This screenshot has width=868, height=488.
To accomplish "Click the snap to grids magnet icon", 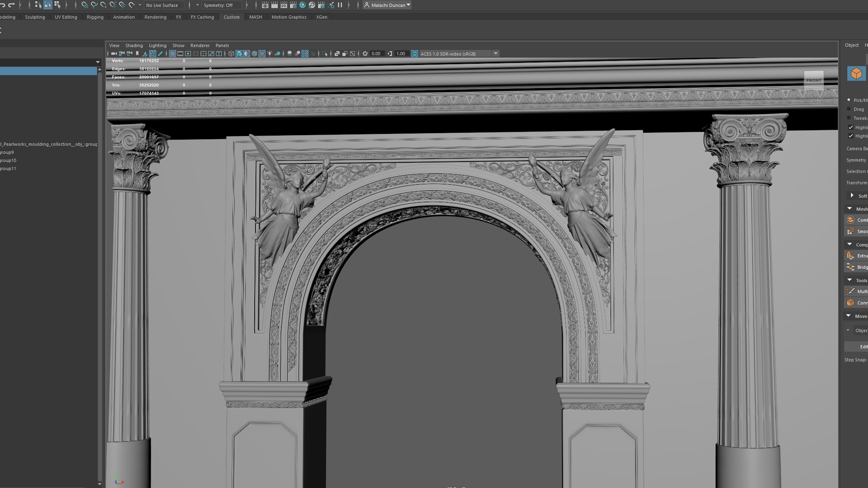I will point(85,5).
